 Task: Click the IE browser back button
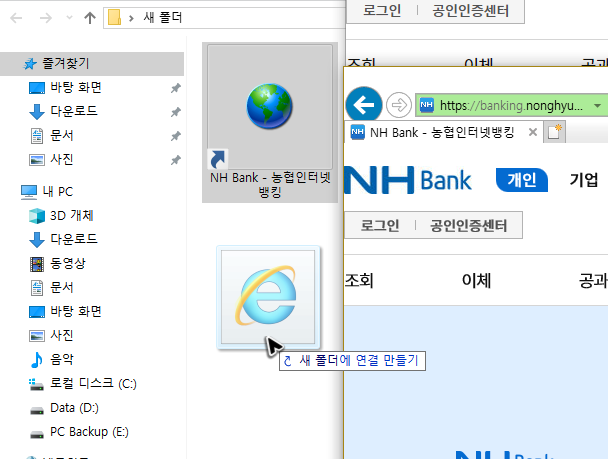tap(363, 105)
